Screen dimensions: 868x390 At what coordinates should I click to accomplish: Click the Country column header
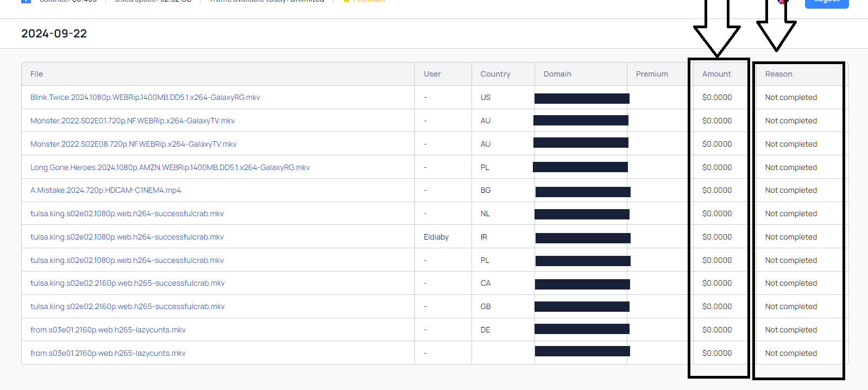tap(495, 74)
